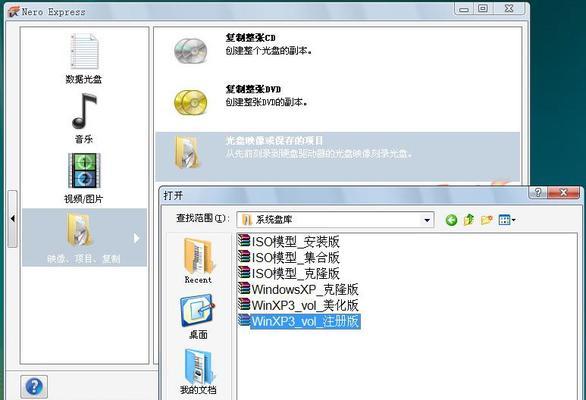Select the 映像、项目、复制 folder category
586x400 pixels.
[x=84, y=237]
